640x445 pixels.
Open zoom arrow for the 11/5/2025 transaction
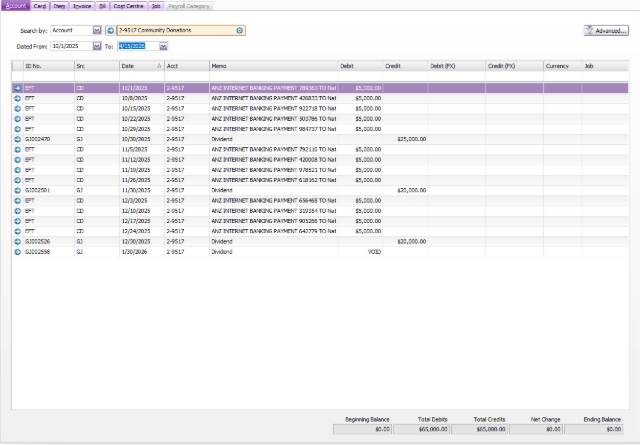[x=17, y=149]
